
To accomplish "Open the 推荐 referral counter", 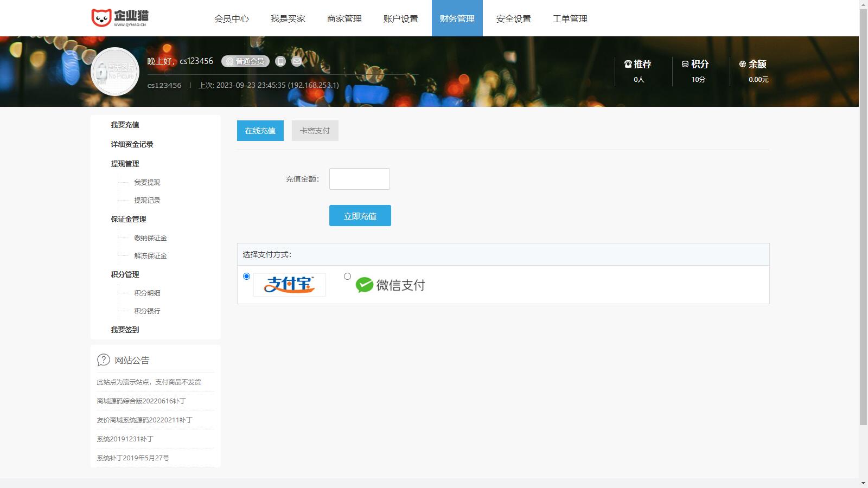I will coord(639,71).
